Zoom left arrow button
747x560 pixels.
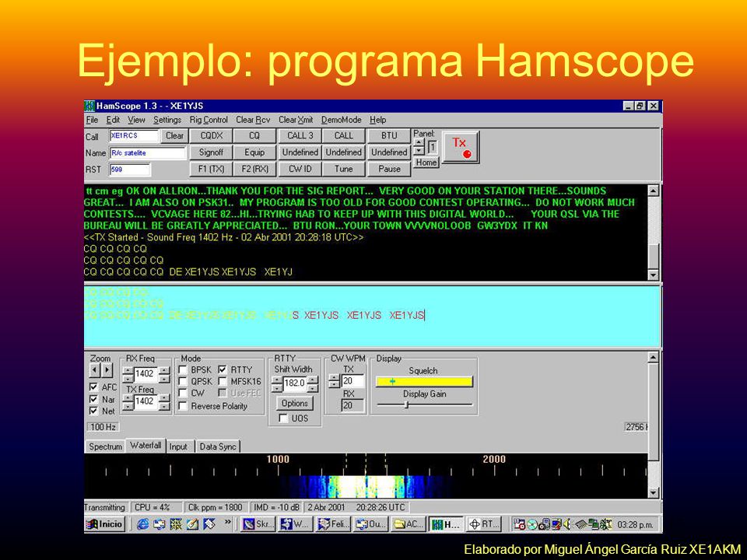pos(95,370)
